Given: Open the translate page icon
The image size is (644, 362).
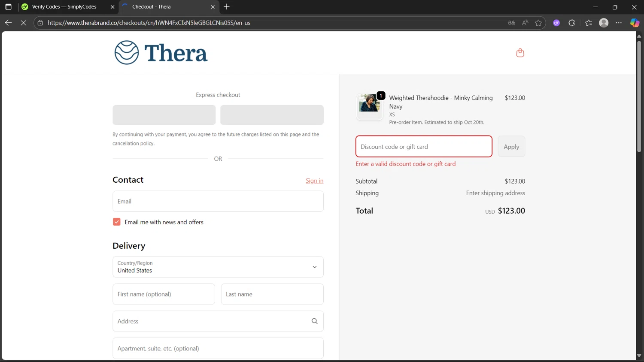Looking at the screenshot, I should (511, 23).
